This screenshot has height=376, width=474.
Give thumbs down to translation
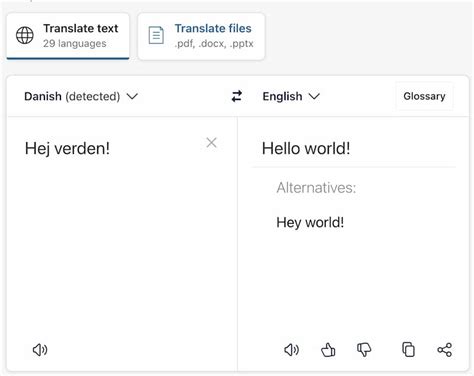(364, 350)
